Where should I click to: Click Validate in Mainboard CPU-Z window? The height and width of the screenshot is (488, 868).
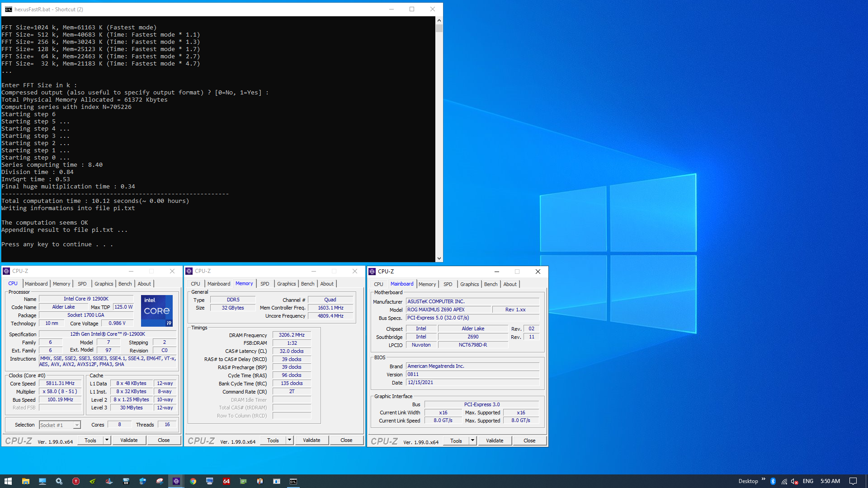click(495, 441)
